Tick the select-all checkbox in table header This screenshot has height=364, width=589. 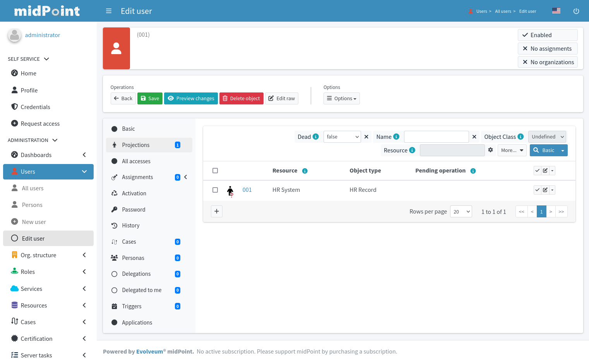(215, 171)
